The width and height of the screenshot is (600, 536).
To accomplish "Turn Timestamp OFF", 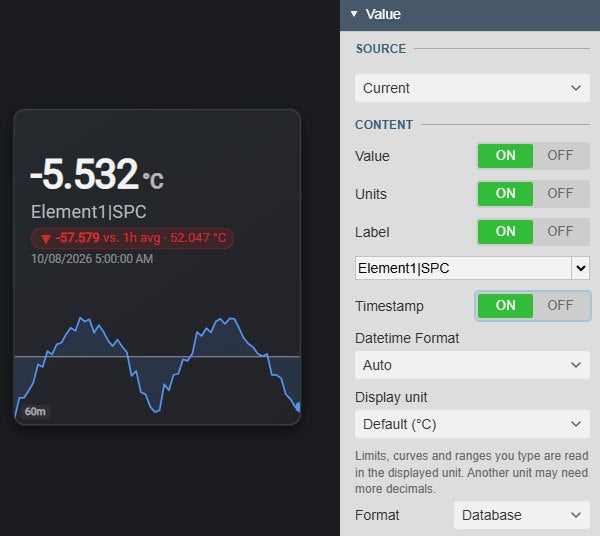I will (560, 306).
